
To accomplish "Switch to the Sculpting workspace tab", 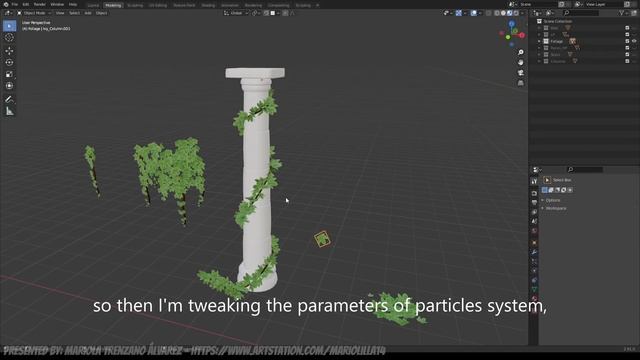I will (135, 5).
